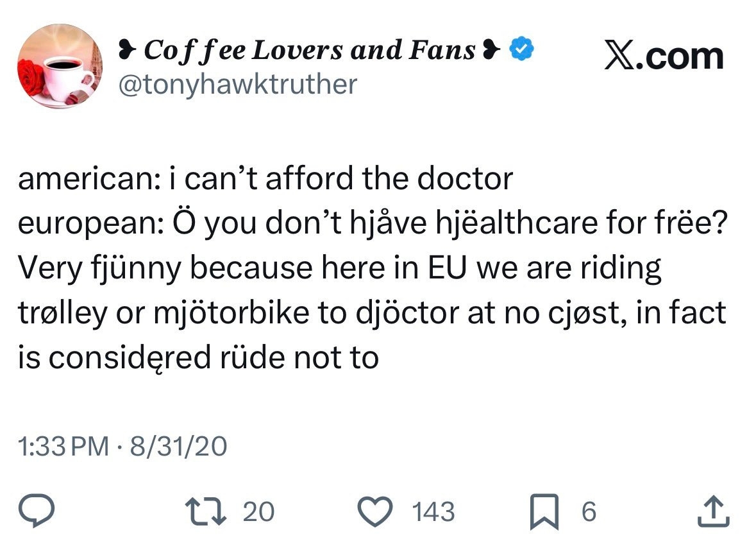756x555 pixels.
Task: Open the share options via upload arrow icon
Action: pos(713,511)
